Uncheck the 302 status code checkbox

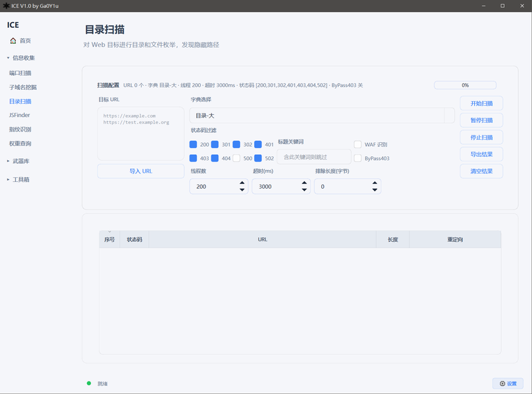click(x=237, y=144)
